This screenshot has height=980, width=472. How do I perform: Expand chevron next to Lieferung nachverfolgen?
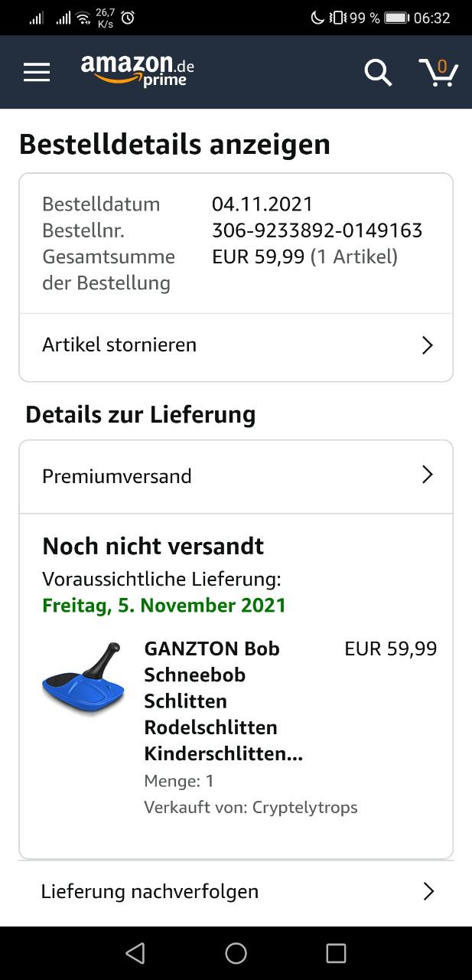click(428, 891)
